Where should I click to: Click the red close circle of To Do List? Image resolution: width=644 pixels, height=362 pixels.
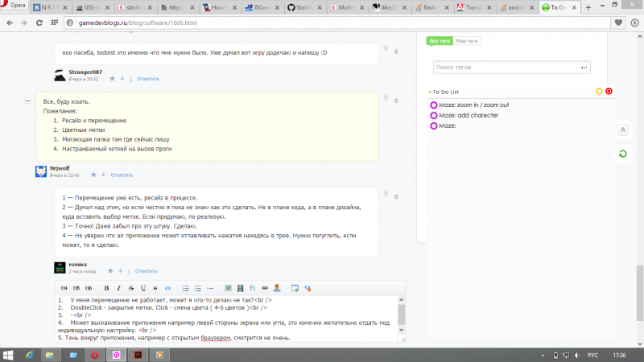(609, 92)
